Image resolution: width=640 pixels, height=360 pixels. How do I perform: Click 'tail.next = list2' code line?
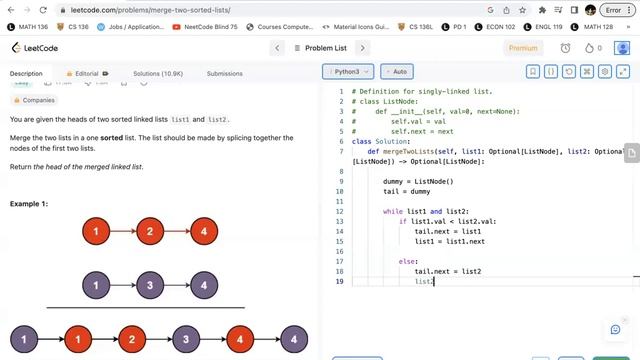tap(448, 271)
